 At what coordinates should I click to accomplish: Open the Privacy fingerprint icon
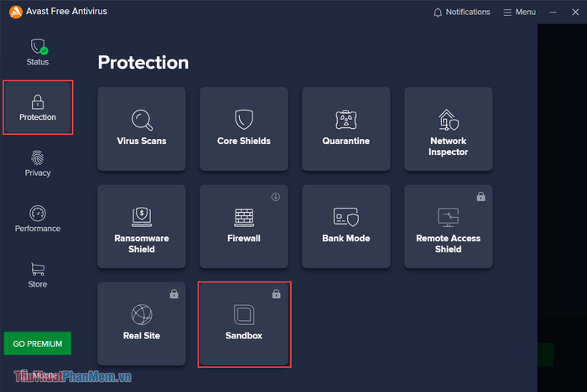tap(38, 157)
